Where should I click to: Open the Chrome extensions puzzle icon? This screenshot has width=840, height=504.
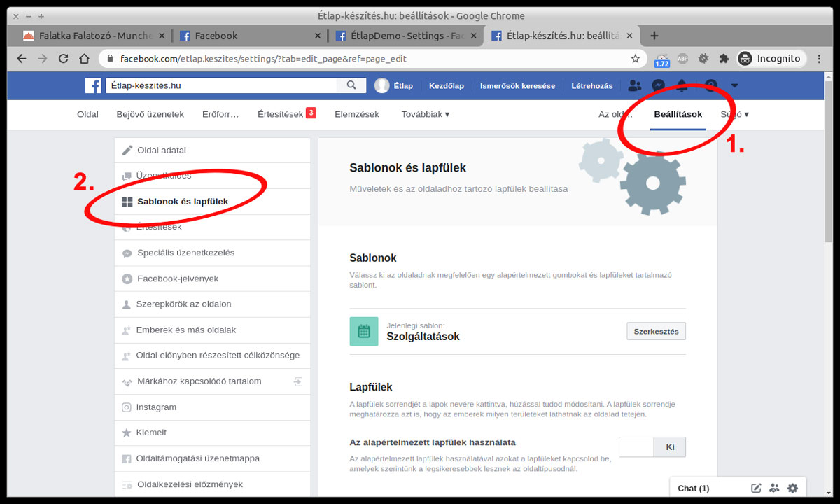pyautogui.click(x=724, y=59)
